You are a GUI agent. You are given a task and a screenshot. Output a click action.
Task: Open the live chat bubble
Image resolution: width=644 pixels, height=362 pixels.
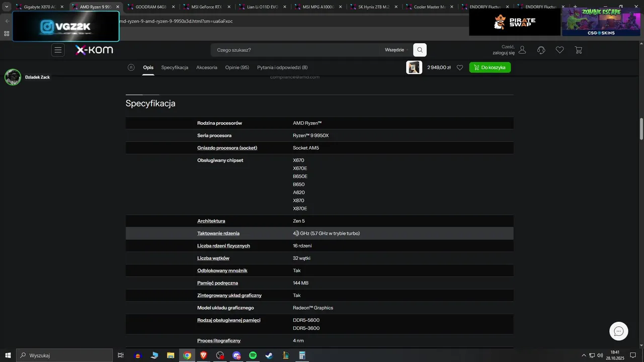[619, 331]
